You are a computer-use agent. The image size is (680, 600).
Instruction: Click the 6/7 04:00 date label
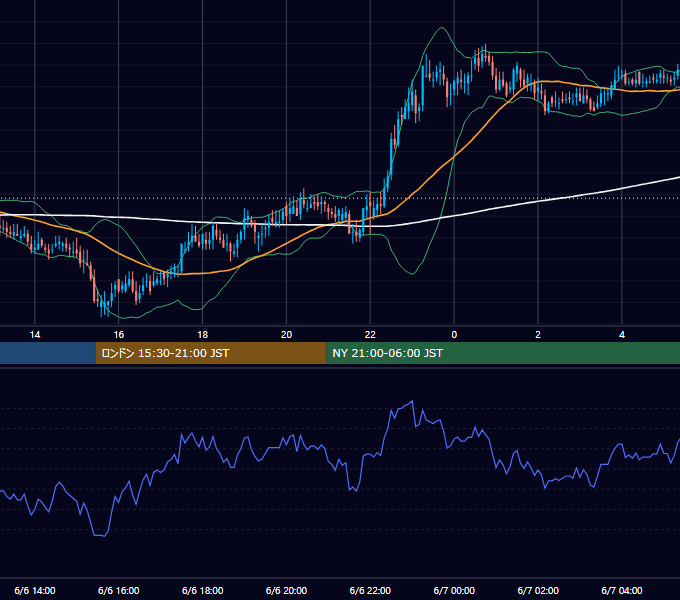point(622,590)
